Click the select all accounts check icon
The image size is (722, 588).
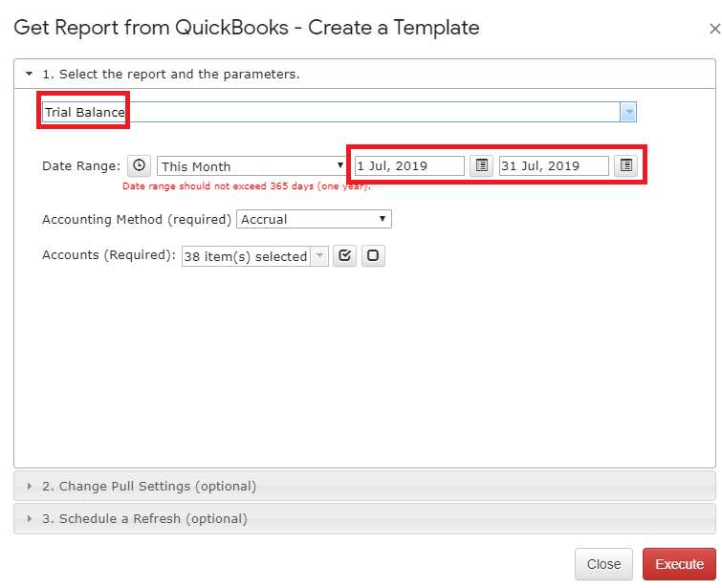click(345, 255)
